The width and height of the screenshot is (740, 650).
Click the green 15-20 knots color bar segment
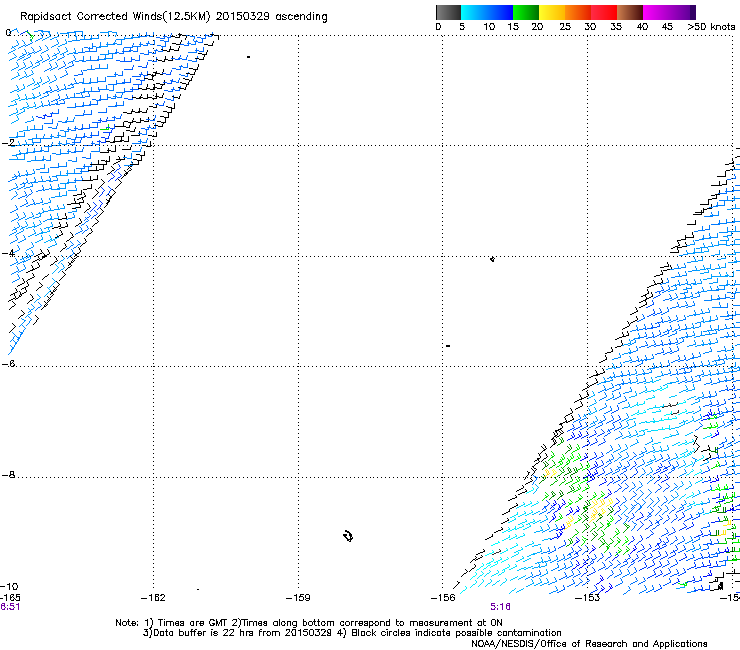pyautogui.click(x=526, y=12)
